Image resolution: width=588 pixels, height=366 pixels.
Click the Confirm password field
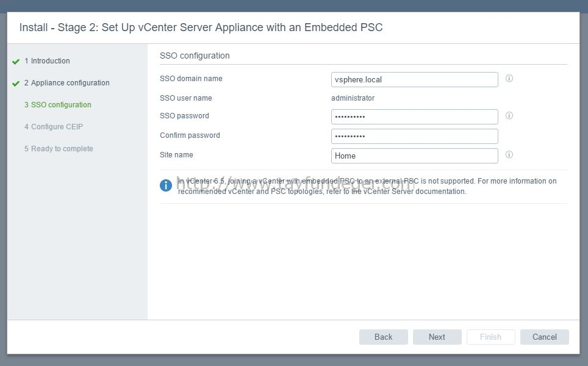point(414,136)
